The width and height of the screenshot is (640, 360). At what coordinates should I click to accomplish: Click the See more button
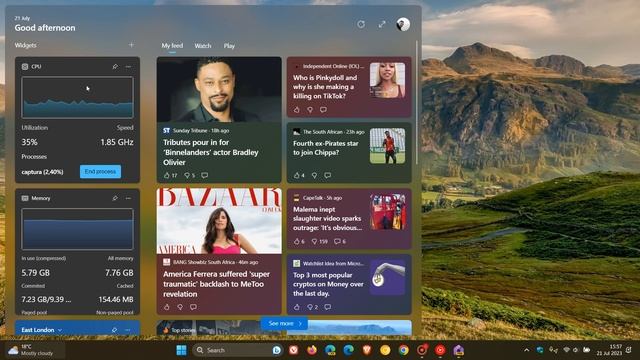pyautogui.click(x=284, y=323)
